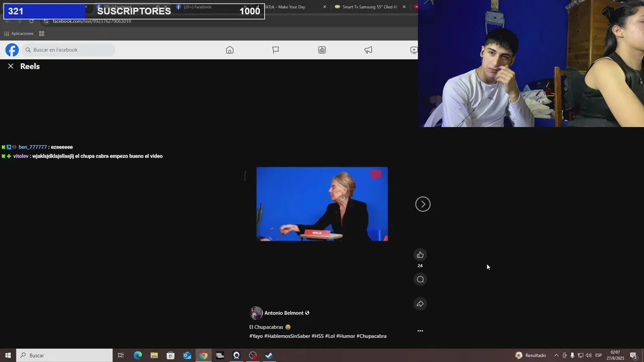
Task: Open the webcam app icon on the taskbar
Action: pos(236,355)
